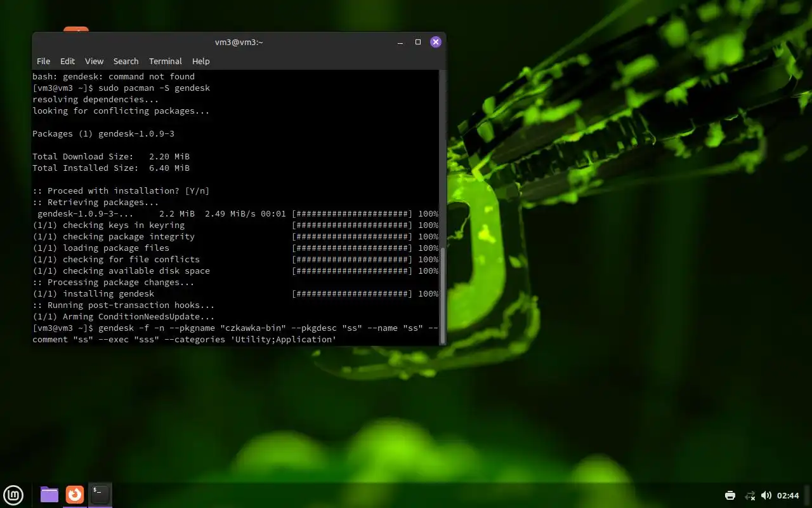Click the 'Packages (1) gendesk-1.0.9-3' line
This screenshot has height=508, width=812.
[103, 133]
